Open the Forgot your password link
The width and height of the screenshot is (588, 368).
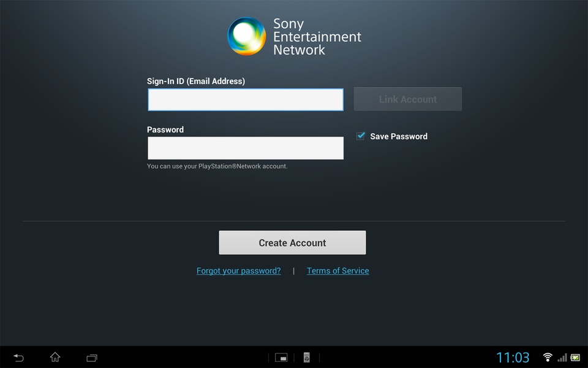pos(238,270)
